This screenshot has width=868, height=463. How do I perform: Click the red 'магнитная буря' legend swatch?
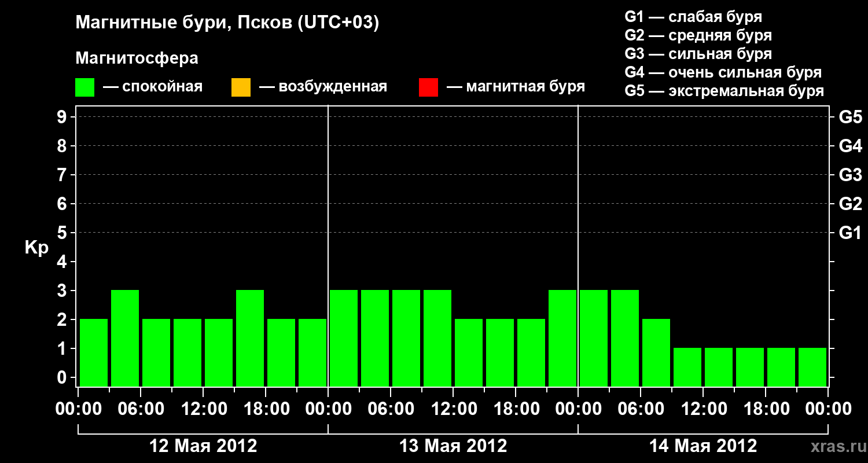click(x=428, y=87)
